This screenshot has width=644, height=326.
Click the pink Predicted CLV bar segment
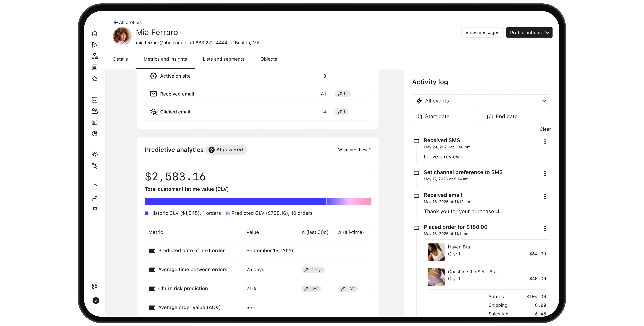[x=348, y=202]
